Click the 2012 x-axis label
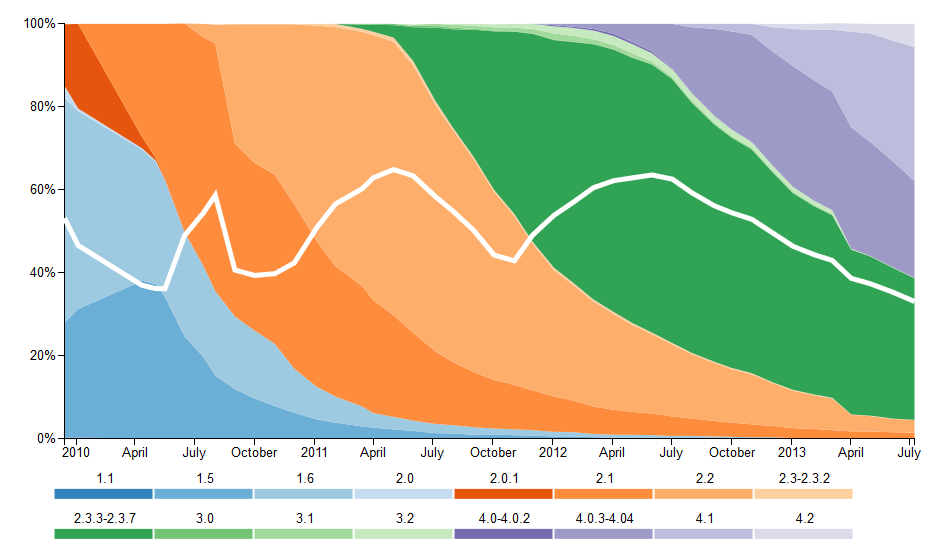The image size is (940, 545). pos(553,452)
